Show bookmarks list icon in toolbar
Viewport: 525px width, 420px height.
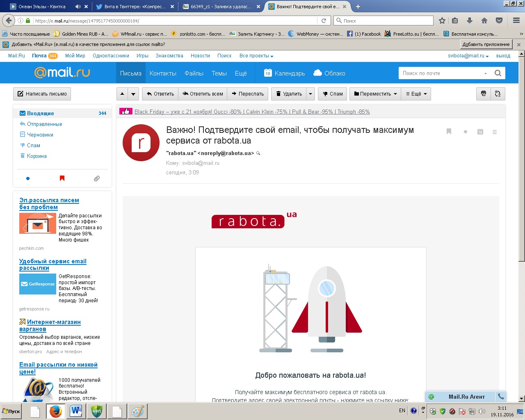(x=455, y=21)
